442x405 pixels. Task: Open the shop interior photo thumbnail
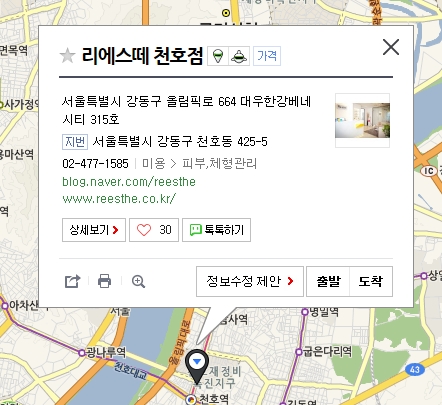click(362, 120)
